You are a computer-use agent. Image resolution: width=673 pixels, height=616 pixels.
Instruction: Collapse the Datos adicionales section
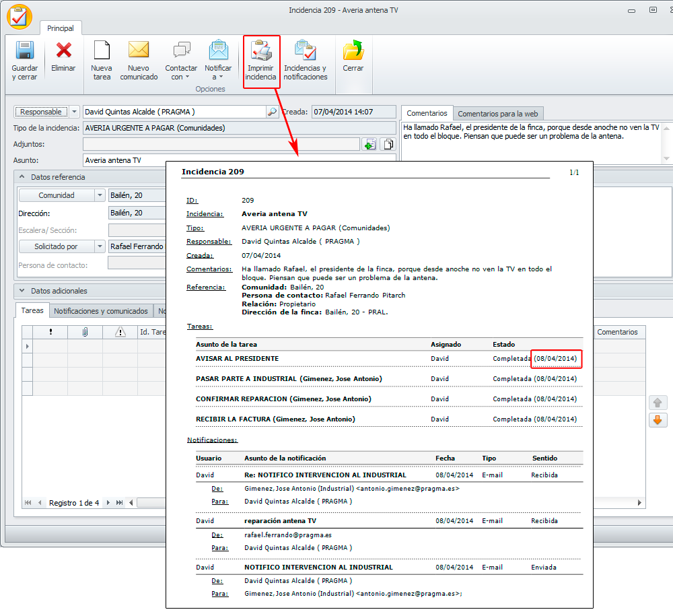[22, 291]
